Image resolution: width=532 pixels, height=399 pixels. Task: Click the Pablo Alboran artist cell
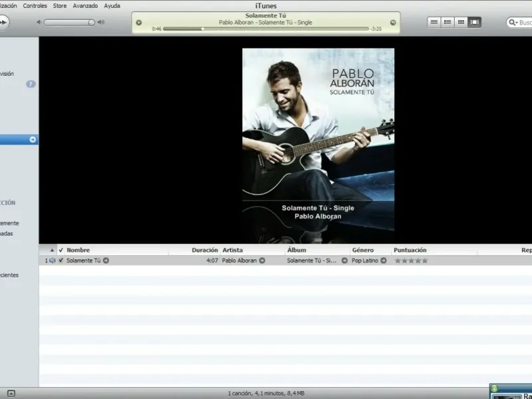(x=239, y=261)
